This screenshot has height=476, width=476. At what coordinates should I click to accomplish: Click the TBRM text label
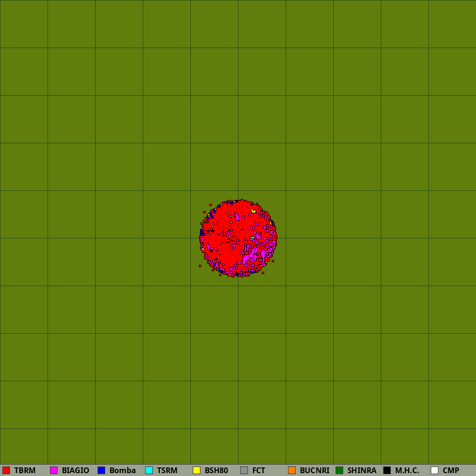tap(25, 470)
